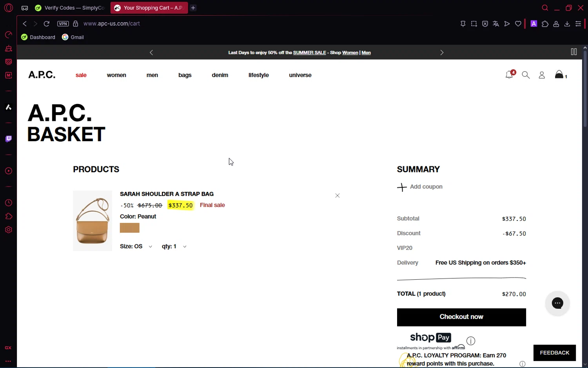Open the bags menu item

click(x=185, y=75)
